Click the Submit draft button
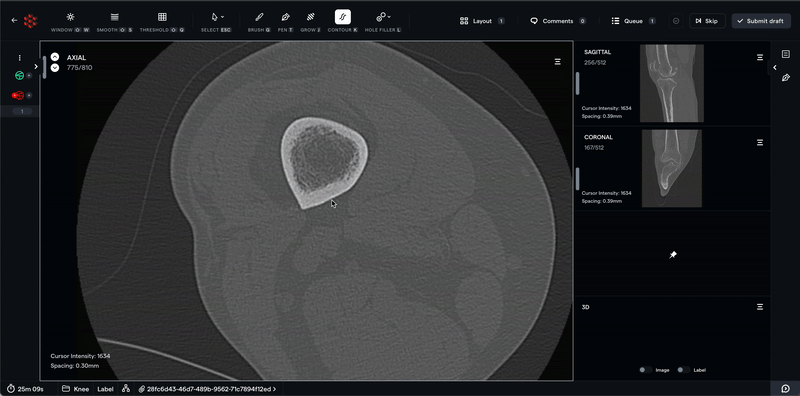Screen dimensions: 800x396 pos(761,21)
